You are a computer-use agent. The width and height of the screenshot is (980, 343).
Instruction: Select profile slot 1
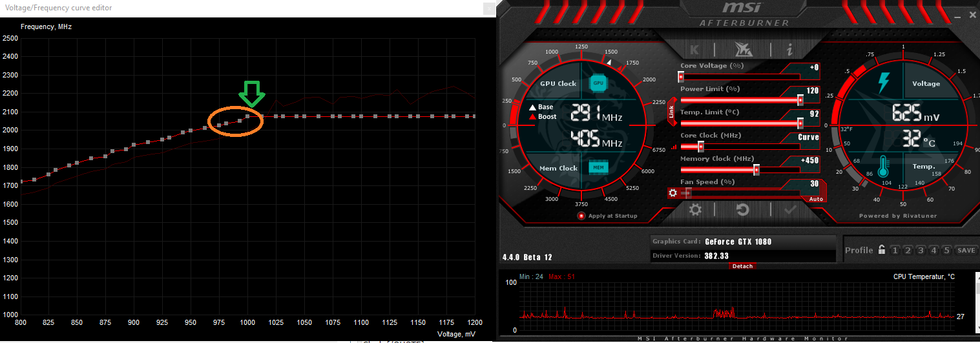(895, 251)
